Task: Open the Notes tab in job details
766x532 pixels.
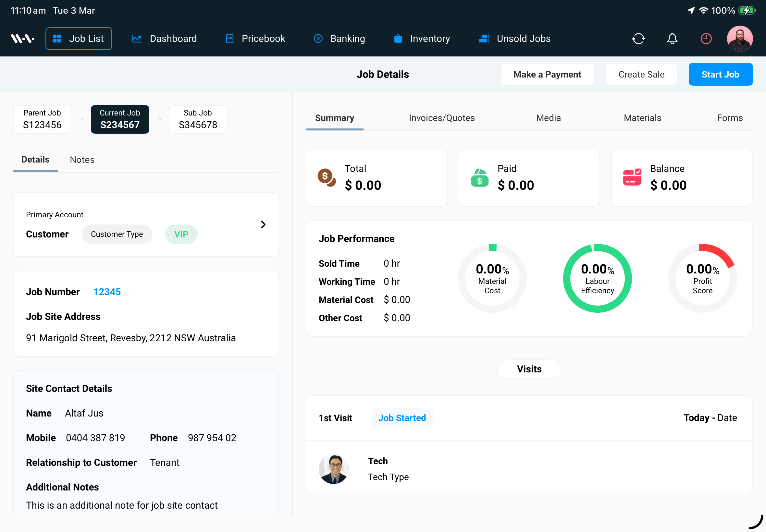Action: pos(82,160)
